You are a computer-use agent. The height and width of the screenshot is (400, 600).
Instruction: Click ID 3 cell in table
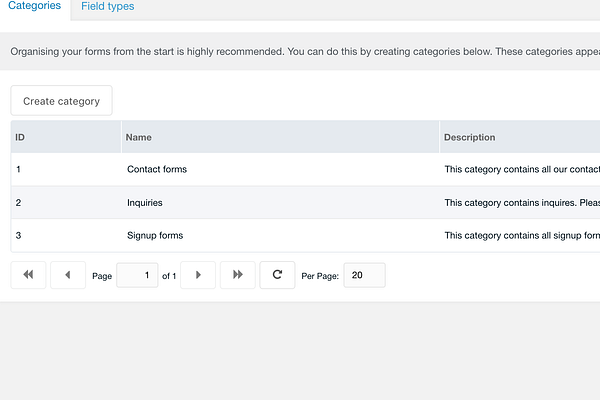(66, 235)
